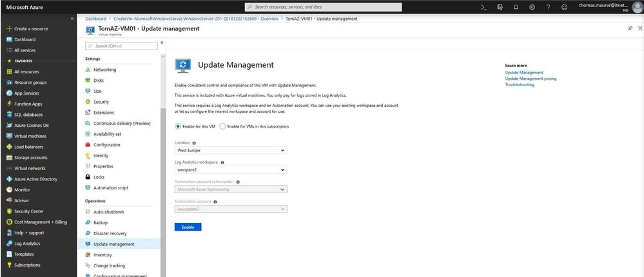The height and width of the screenshot is (277, 644).
Task: Open Load balancers favorite
Action: click(24, 146)
